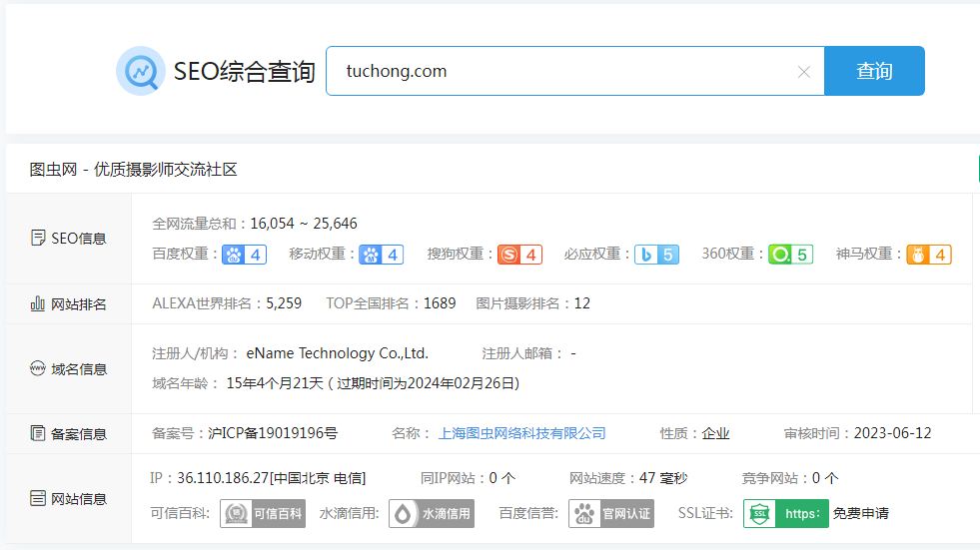Screen dimensions: 980x550
Task: Click the TOP全国排名 value 1689
Action: pyautogui.click(x=440, y=303)
